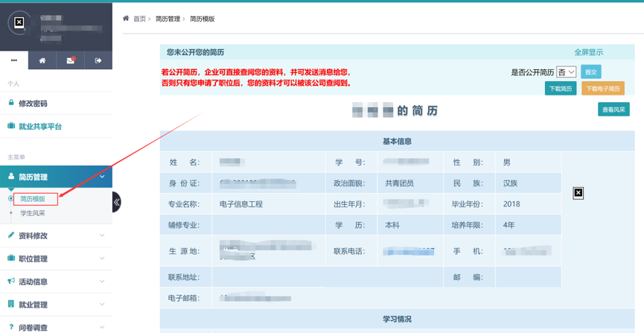
Task: Click the 下载简历 button
Action: pyautogui.click(x=561, y=89)
